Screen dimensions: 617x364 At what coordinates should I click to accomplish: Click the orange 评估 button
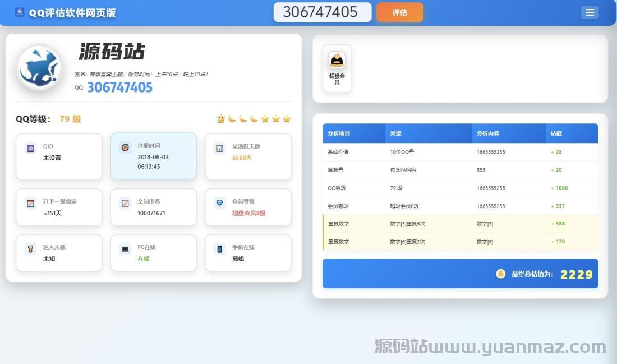[400, 12]
